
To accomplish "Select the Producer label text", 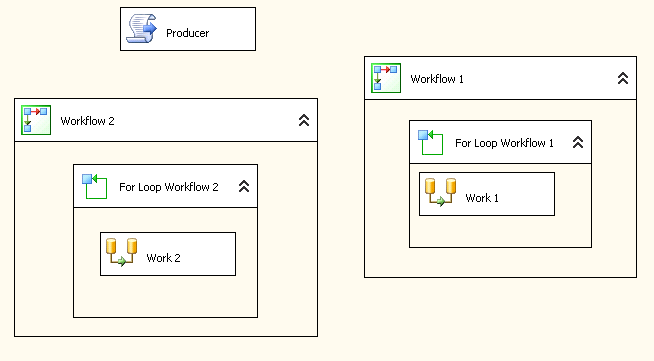I will tap(187, 33).
